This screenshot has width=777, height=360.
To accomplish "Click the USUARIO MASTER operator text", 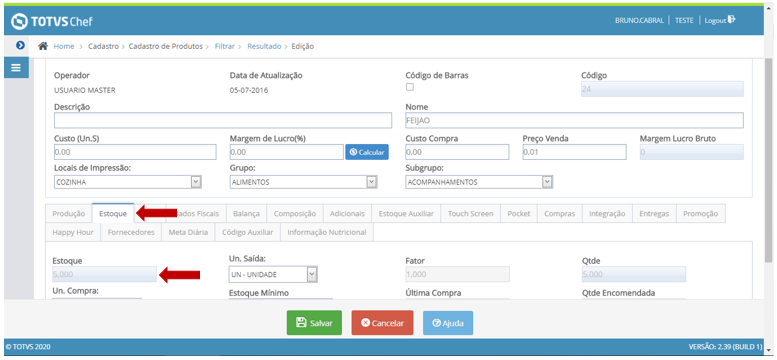I will [x=85, y=91].
